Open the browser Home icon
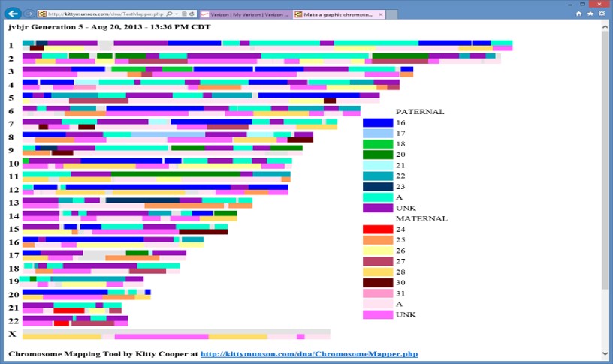This screenshot has height=364, width=613. click(578, 14)
